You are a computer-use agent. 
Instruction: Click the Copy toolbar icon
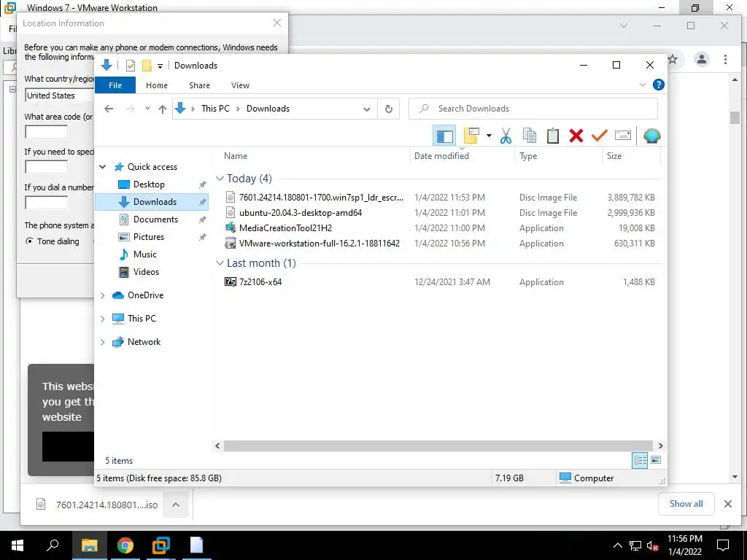[530, 136]
